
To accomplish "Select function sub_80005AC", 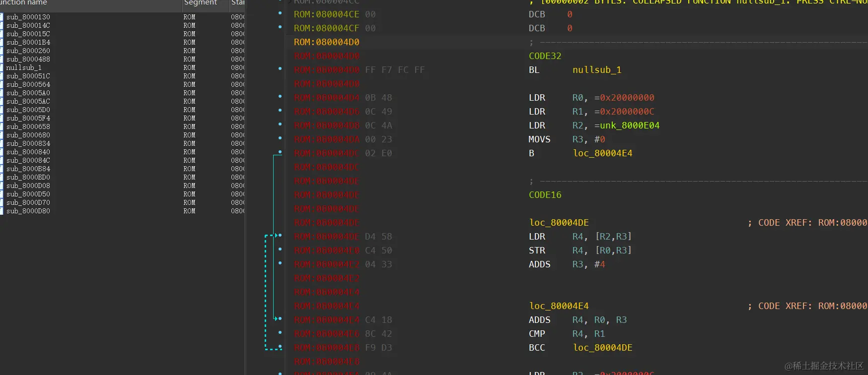I will 28,101.
